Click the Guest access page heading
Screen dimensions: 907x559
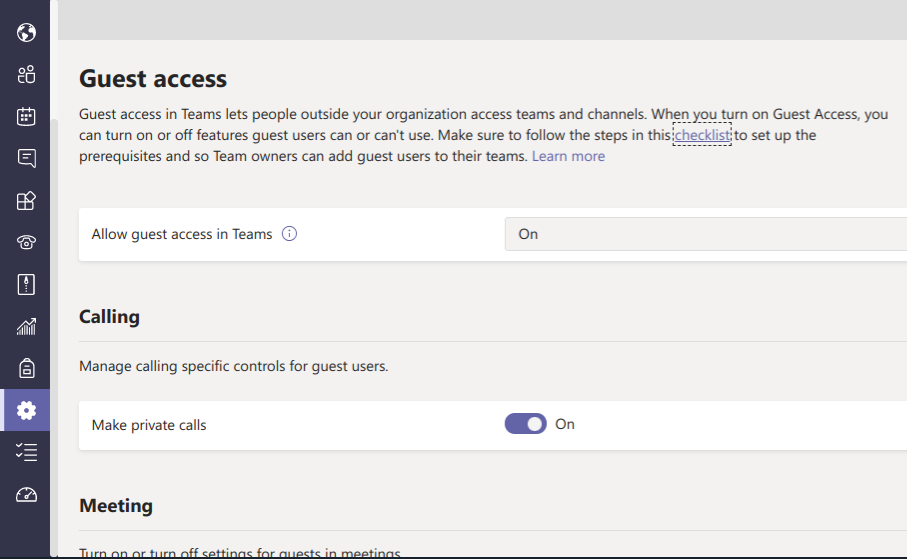[x=153, y=78]
